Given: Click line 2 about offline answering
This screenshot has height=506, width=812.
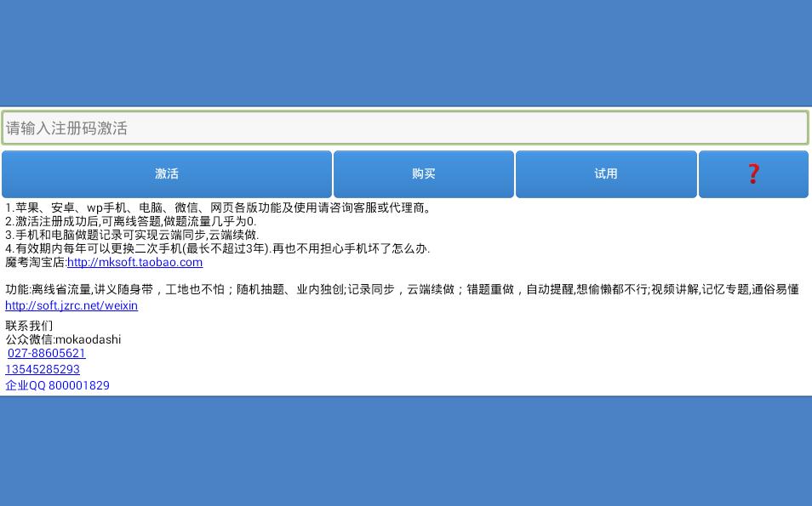Looking at the screenshot, I should point(131,221).
